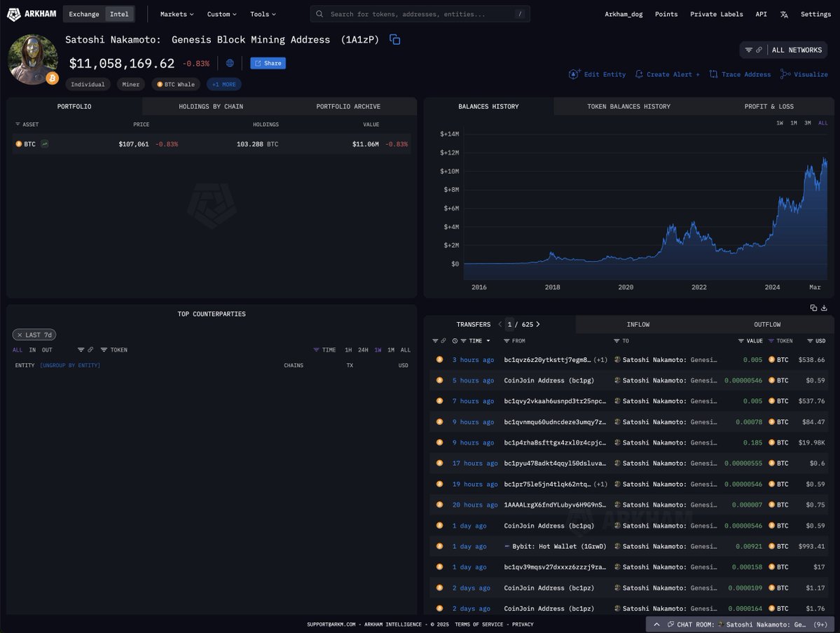Click the Share button

click(x=268, y=63)
